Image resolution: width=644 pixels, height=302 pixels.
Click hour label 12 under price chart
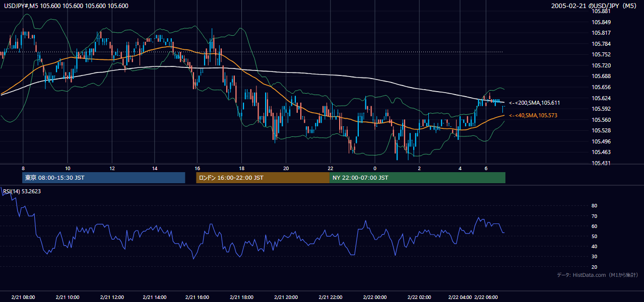[111, 168]
